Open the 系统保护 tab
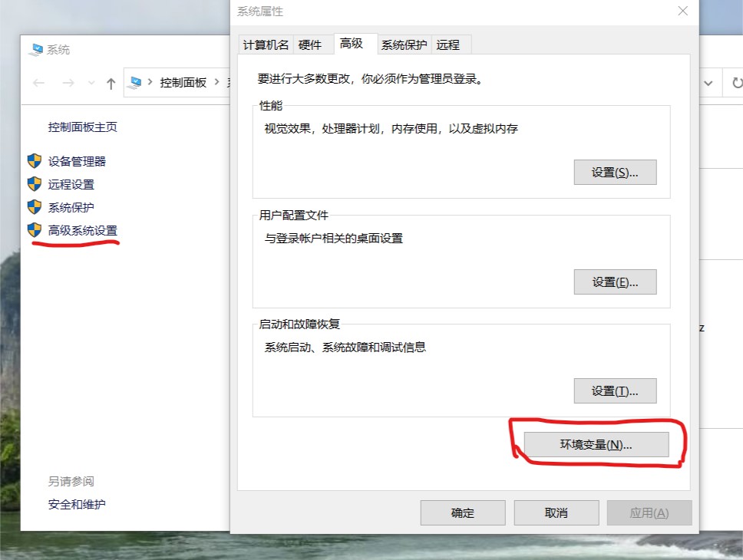 (x=405, y=45)
